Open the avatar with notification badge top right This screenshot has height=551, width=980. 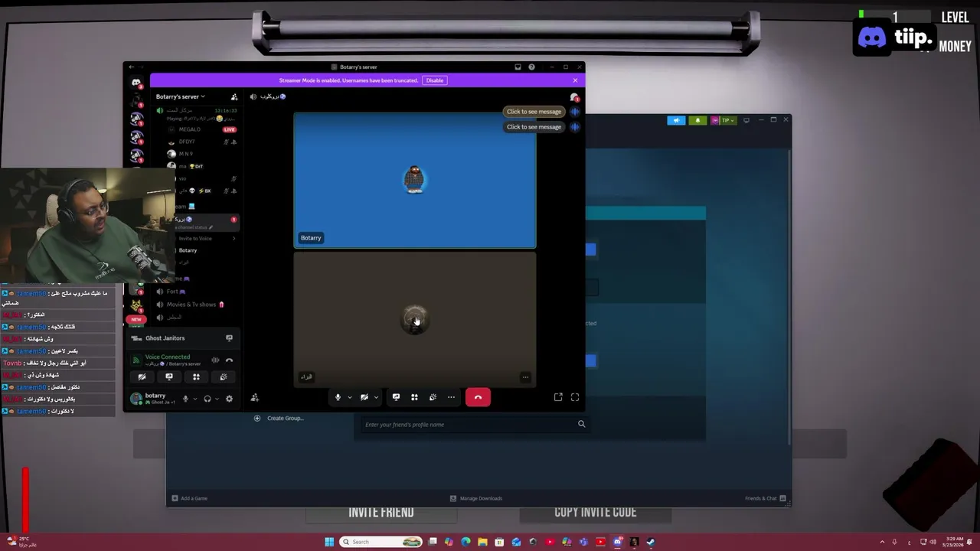tap(574, 97)
